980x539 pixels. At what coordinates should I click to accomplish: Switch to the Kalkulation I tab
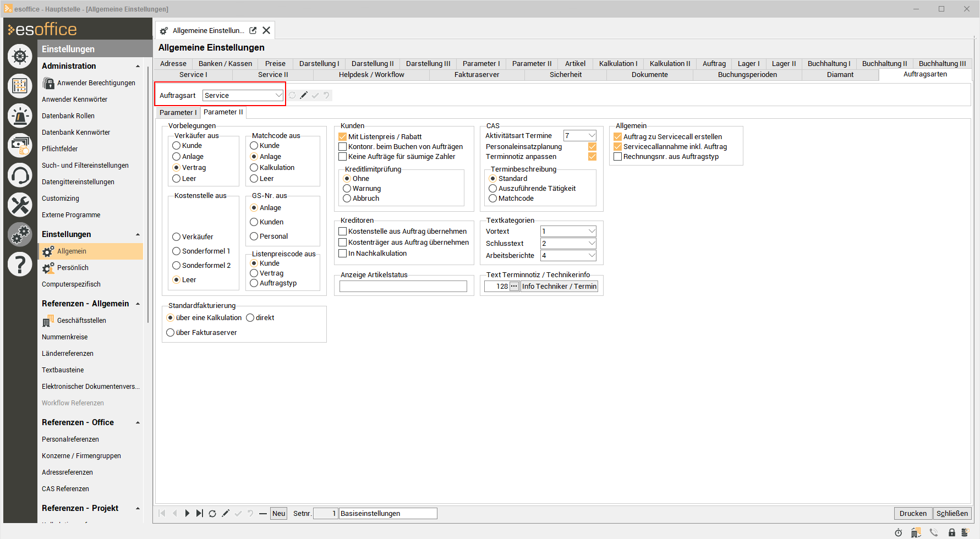coord(618,64)
